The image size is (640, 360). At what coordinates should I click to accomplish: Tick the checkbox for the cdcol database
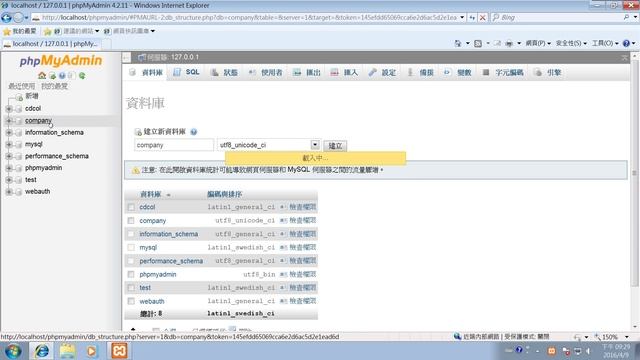click(131, 207)
